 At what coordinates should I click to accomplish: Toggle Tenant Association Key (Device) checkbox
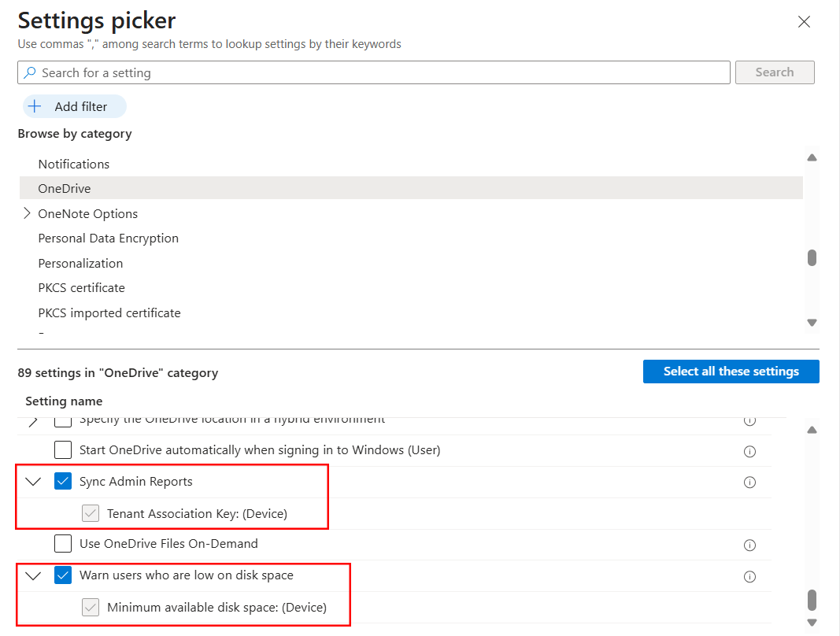(x=91, y=513)
